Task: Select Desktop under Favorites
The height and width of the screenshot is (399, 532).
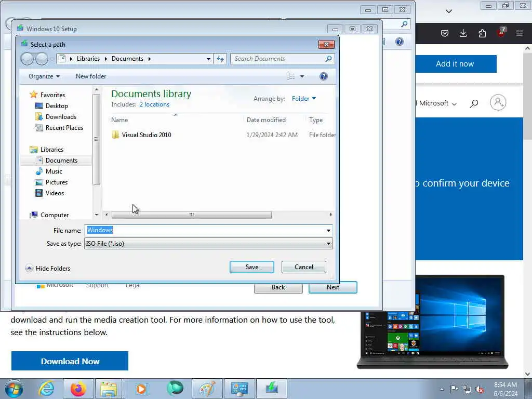Action: pos(51,106)
